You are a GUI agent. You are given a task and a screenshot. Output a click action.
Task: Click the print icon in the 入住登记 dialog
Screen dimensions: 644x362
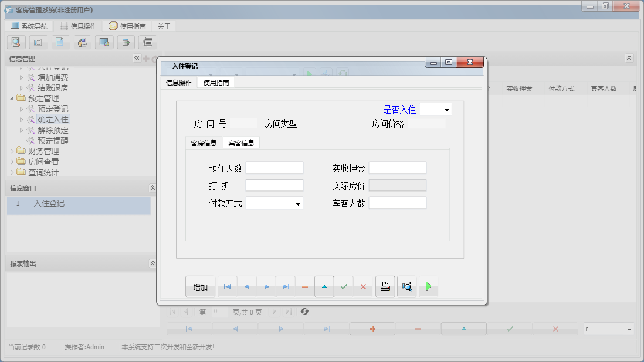(385, 286)
